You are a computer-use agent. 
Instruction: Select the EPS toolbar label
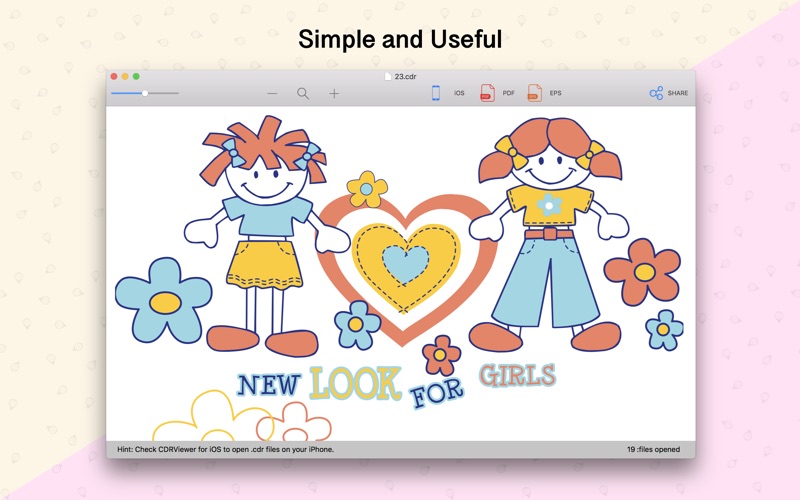(555, 93)
